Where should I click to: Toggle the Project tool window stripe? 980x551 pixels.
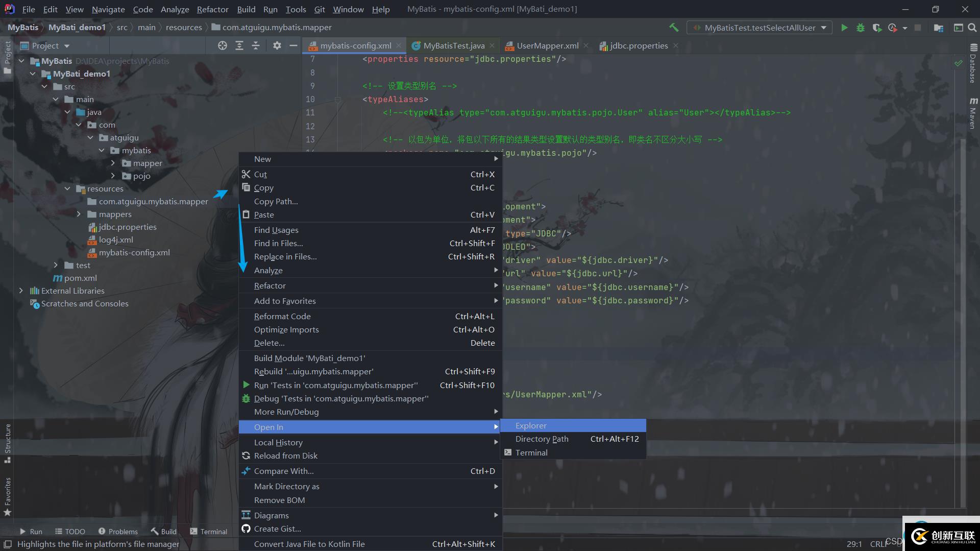(7, 57)
